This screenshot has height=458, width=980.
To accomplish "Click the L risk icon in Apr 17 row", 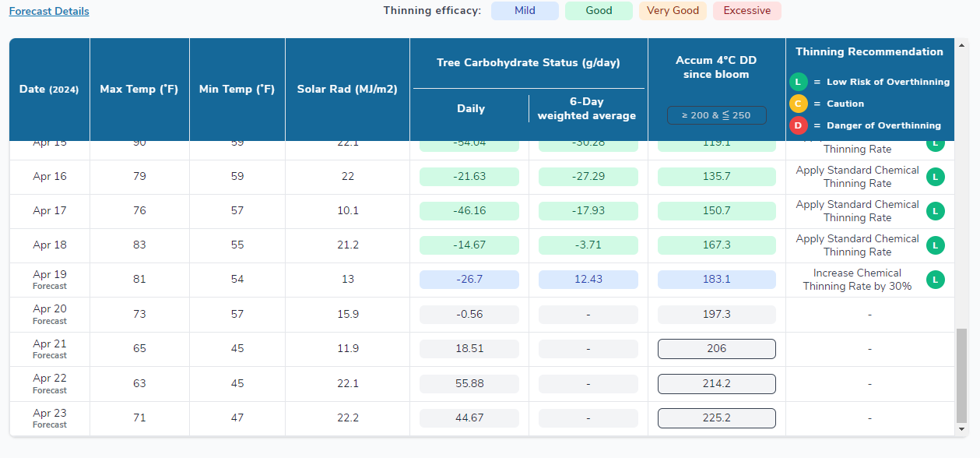I will pos(935,211).
